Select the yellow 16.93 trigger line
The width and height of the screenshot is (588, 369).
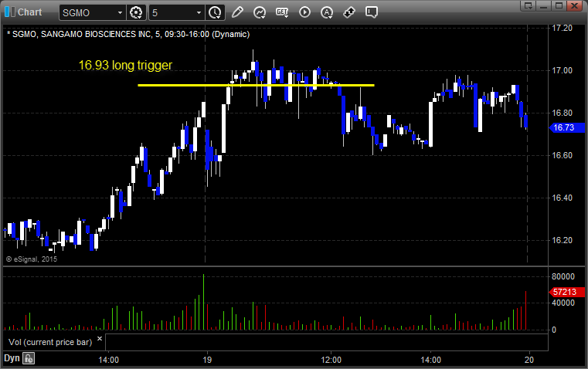(x=256, y=86)
